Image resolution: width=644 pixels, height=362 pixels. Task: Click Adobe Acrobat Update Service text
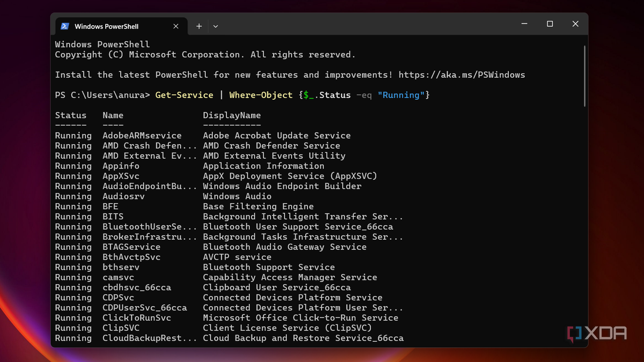click(276, 136)
